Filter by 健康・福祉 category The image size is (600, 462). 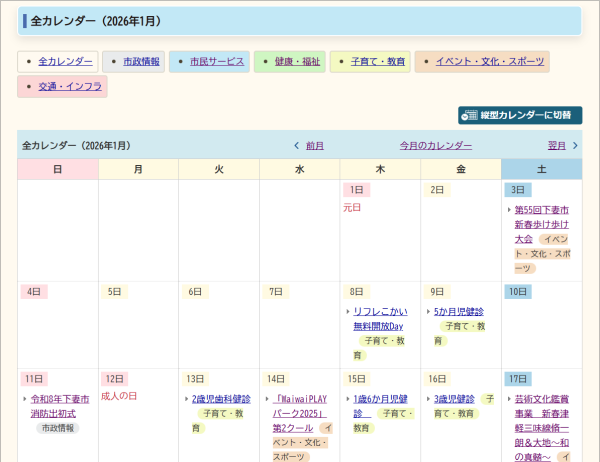(x=297, y=62)
